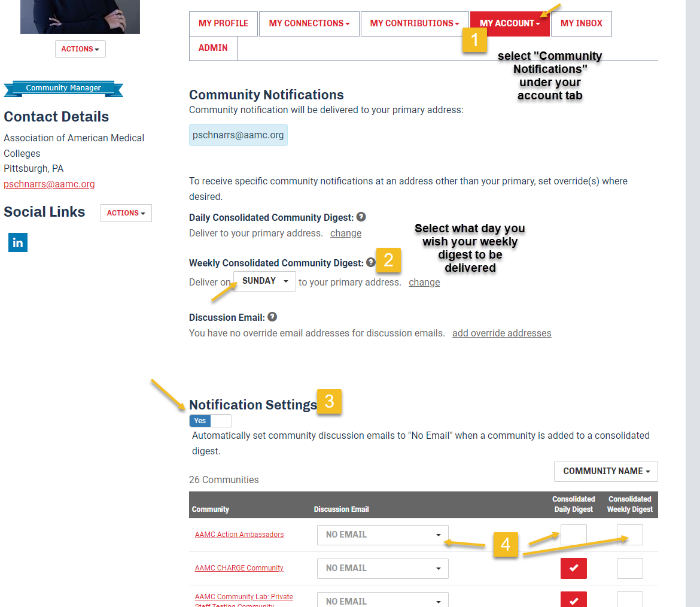
Task: Go to the MY INBOX tab
Action: tap(582, 24)
